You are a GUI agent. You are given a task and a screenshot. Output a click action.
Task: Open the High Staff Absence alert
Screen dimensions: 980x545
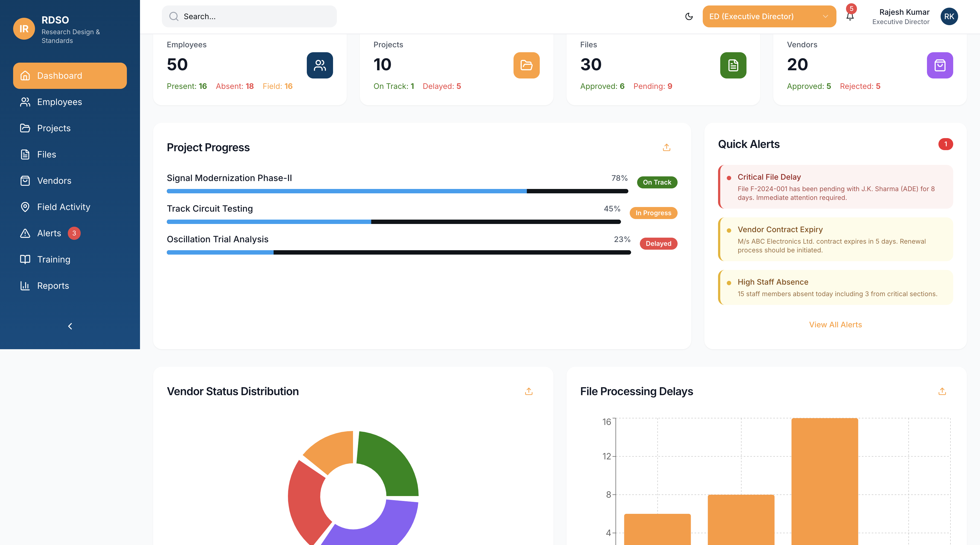pyautogui.click(x=835, y=287)
